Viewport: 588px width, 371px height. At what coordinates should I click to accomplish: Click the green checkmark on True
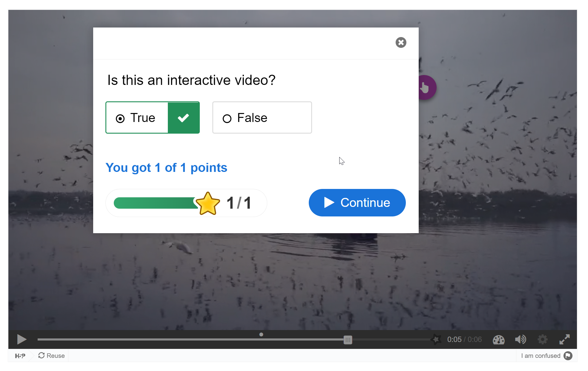coord(183,118)
